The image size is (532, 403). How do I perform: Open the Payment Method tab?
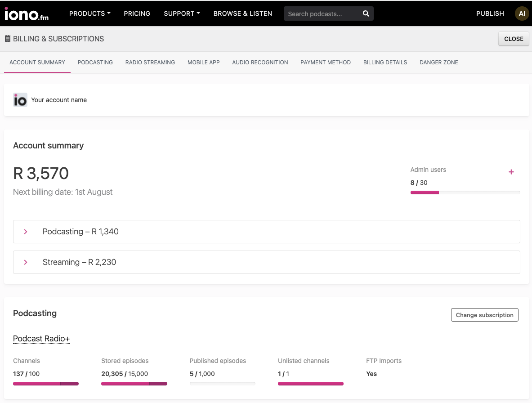(x=326, y=63)
